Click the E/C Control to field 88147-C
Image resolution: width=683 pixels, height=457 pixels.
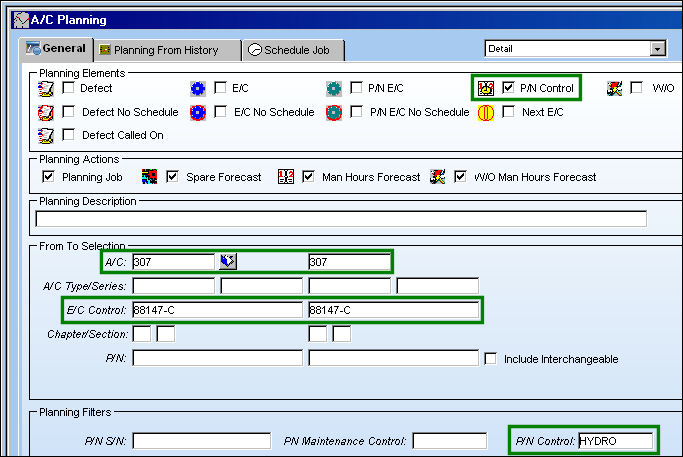[x=394, y=310]
